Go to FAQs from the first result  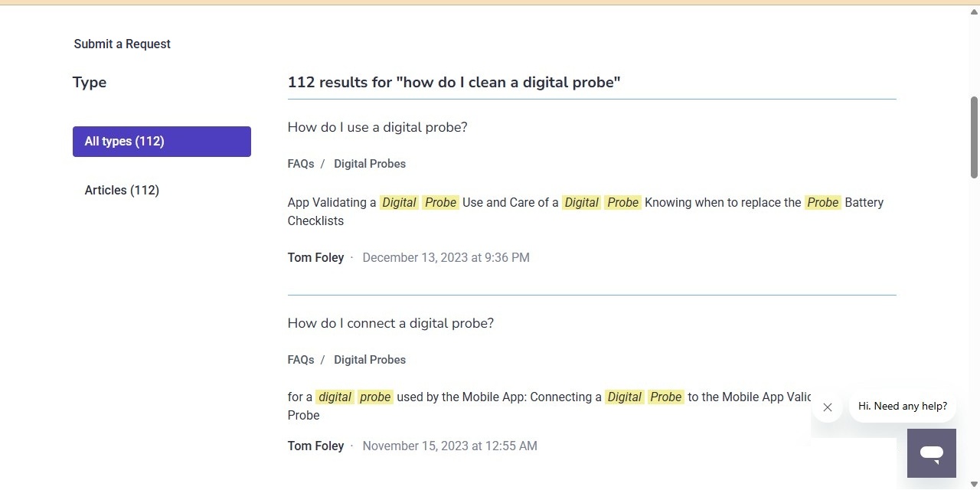tap(301, 164)
